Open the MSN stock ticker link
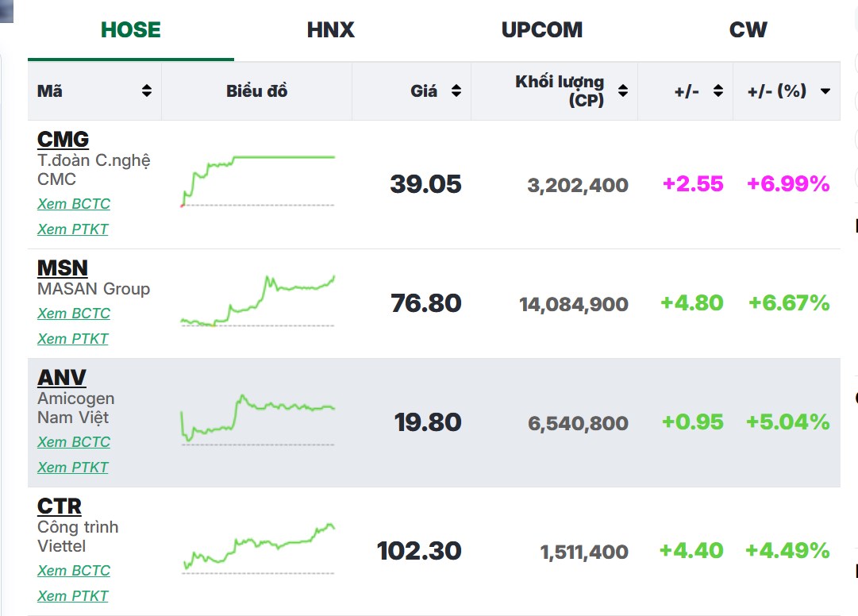 pyautogui.click(x=63, y=268)
